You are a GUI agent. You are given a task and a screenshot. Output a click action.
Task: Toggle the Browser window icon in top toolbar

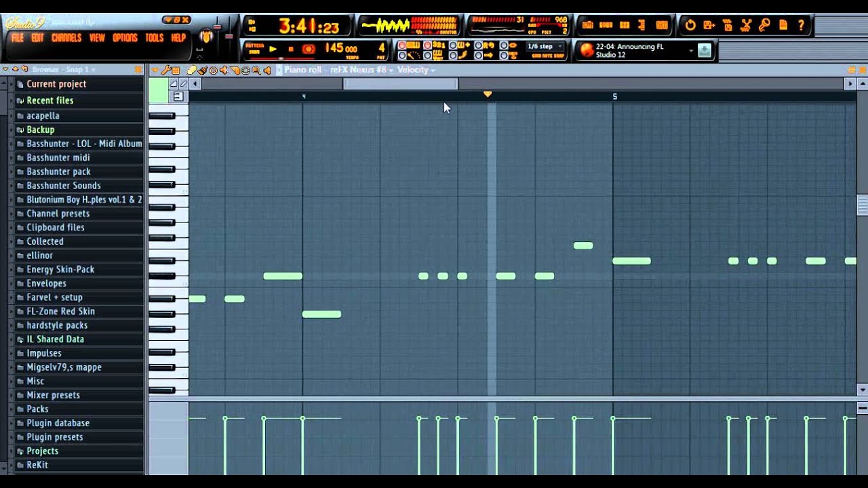[642, 25]
